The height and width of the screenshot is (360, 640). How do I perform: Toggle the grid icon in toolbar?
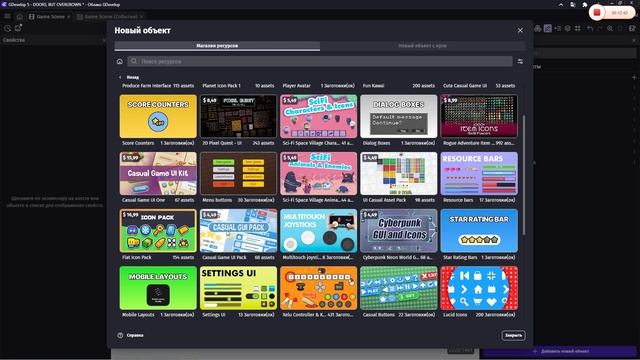pyautogui.click(x=578, y=28)
